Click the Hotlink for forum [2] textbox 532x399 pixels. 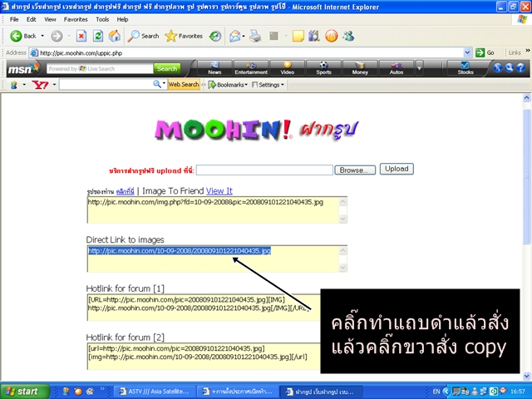pyautogui.click(x=204, y=357)
